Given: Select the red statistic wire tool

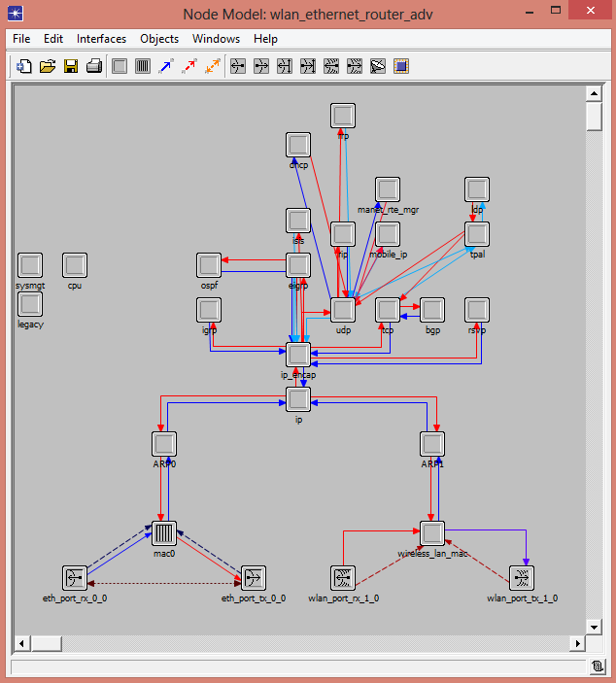Looking at the screenshot, I should (x=189, y=66).
